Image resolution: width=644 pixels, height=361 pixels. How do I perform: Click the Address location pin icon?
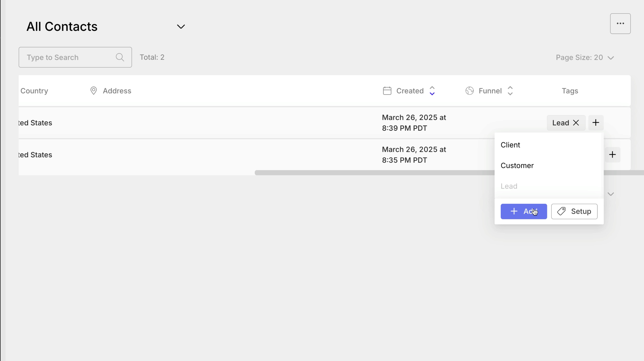[94, 91]
